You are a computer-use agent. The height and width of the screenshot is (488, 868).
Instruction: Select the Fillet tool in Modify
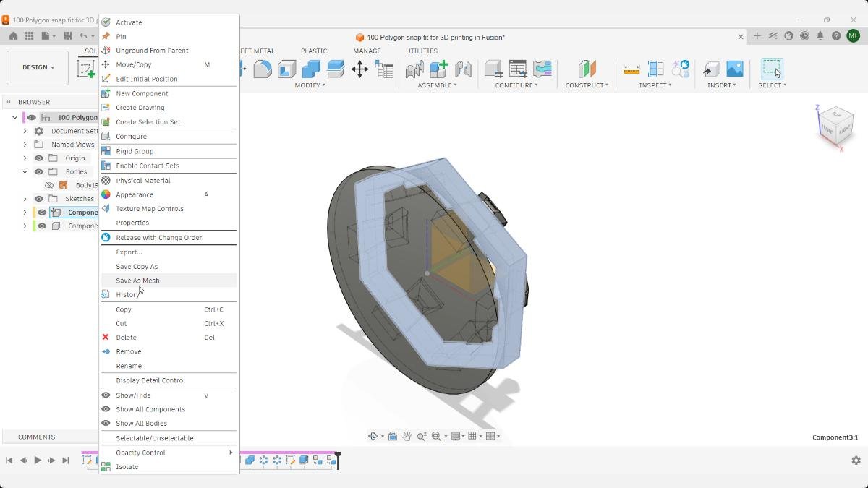pos(263,69)
